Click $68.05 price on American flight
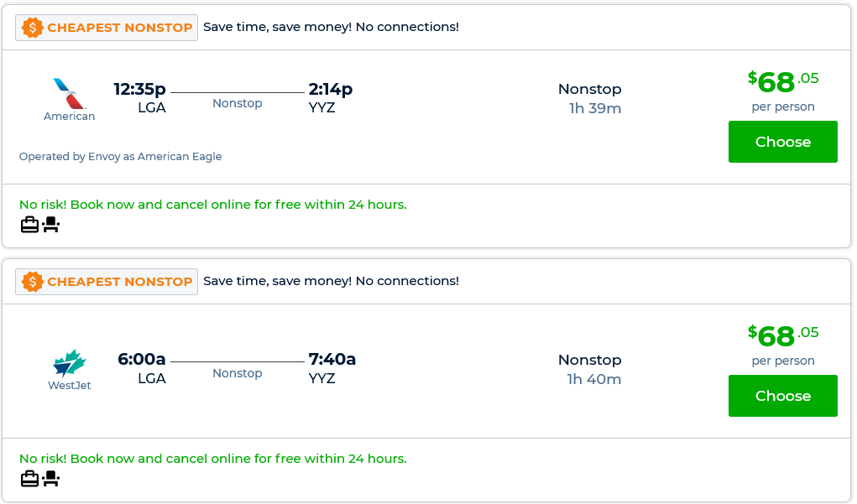The image size is (857, 504). (782, 82)
